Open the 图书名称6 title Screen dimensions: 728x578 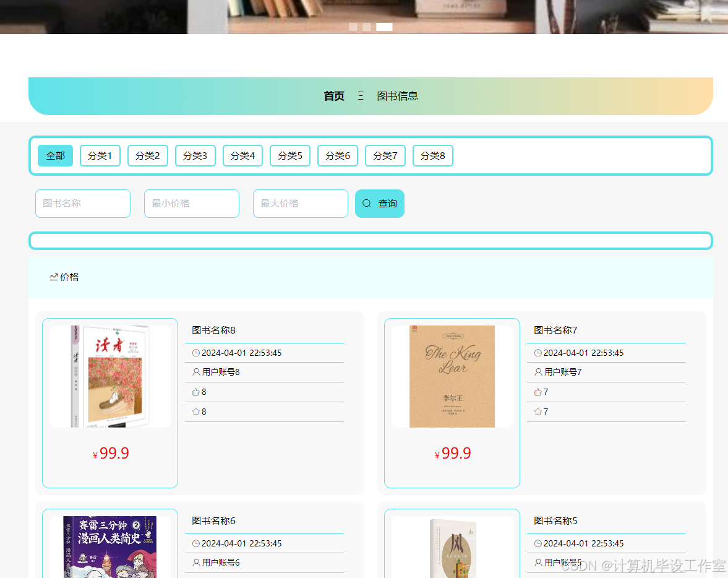[x=213, y=521]
